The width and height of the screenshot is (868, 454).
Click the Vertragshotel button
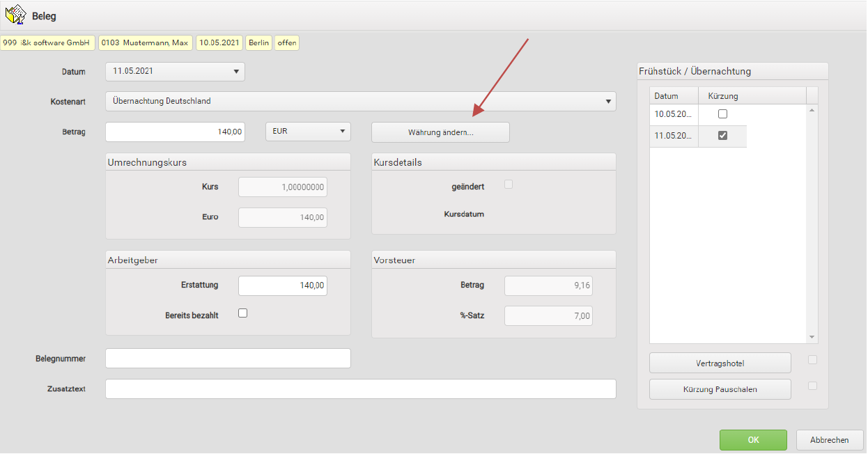(x=720, y=363)
